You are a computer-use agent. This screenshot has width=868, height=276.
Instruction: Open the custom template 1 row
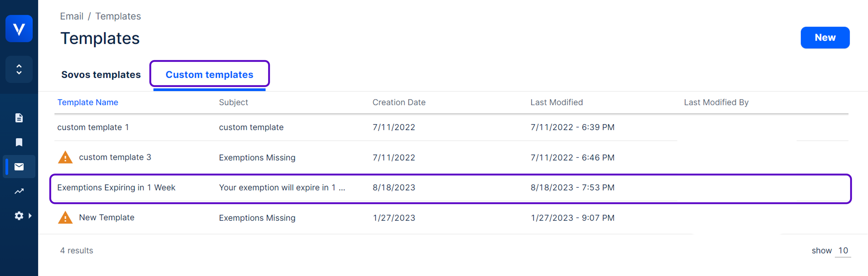pyautogui.click(x=93, y=127)
